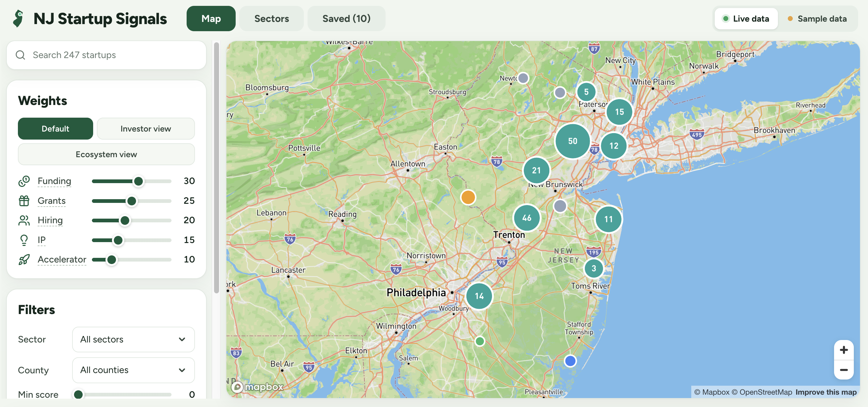Click the Hiring people icon
The height and width of the screenshot is (407, 868).
tap(24, 220)
